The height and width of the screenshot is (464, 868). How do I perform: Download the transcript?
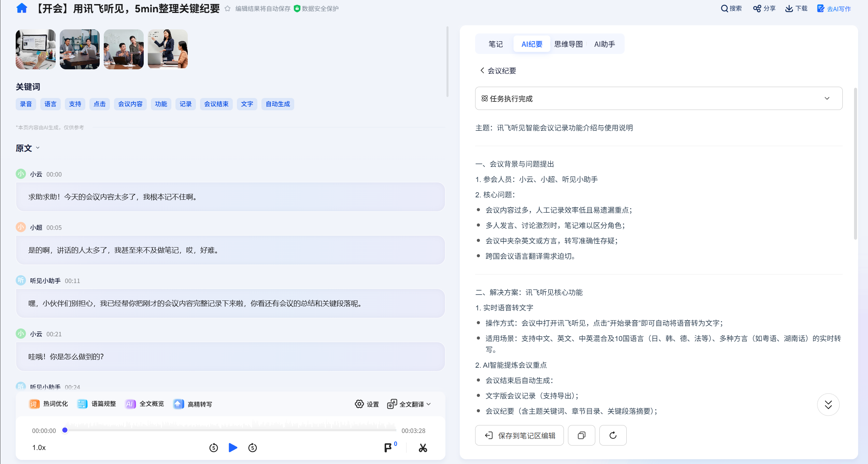796,9
